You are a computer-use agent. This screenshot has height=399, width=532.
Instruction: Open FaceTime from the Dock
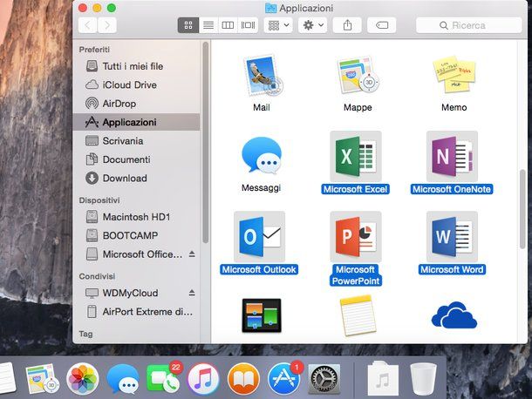[x=163, y=379]
